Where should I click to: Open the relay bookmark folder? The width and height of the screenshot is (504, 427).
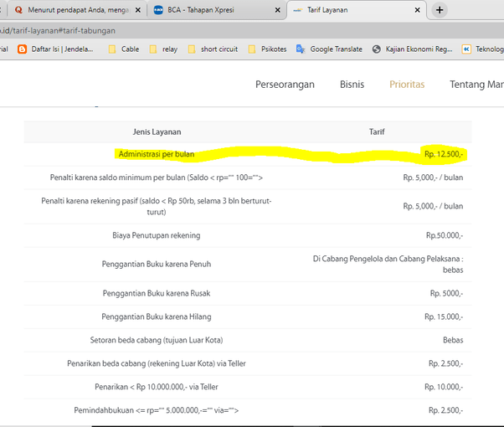(163, 49)
